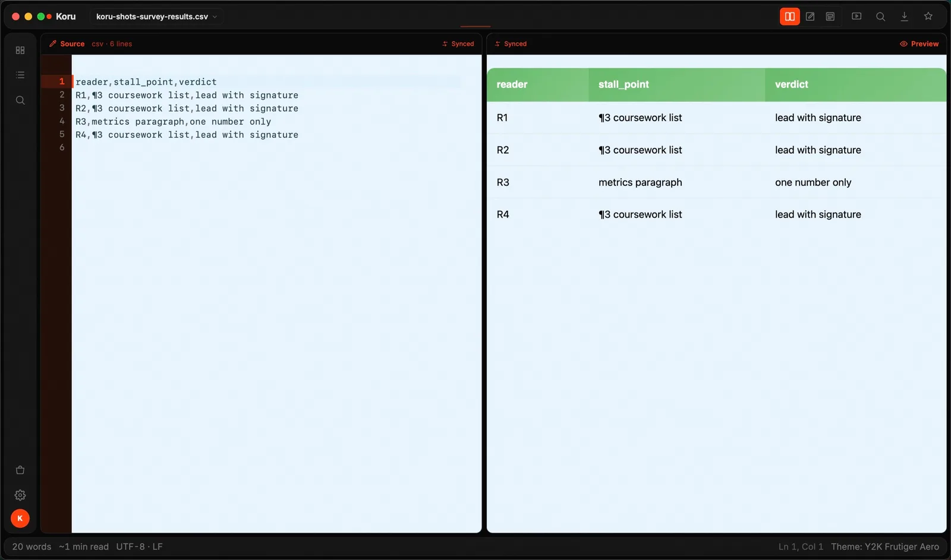Click the '~1 min read' status text
Viewport: 951px width, 560px height.
(x=84, y=547)
